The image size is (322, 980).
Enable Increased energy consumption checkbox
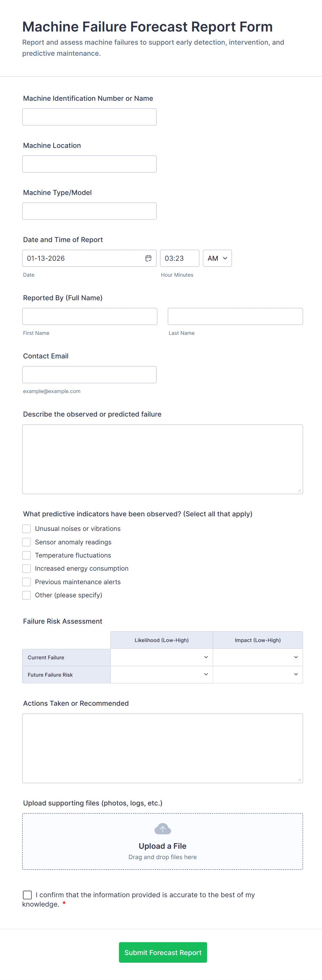click(x=27, y=569)
